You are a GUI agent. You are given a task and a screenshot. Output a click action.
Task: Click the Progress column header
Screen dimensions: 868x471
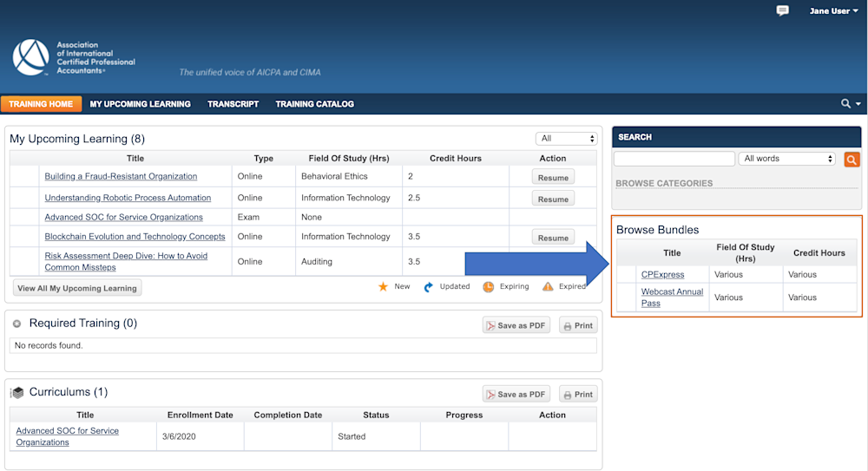click(464, 415)
